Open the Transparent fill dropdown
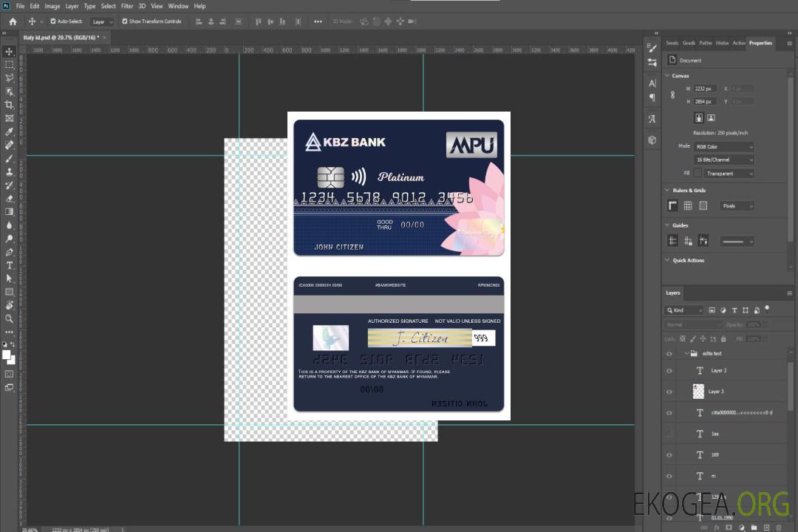Screen dimensions: 798x532 click(x=729, y=174)
